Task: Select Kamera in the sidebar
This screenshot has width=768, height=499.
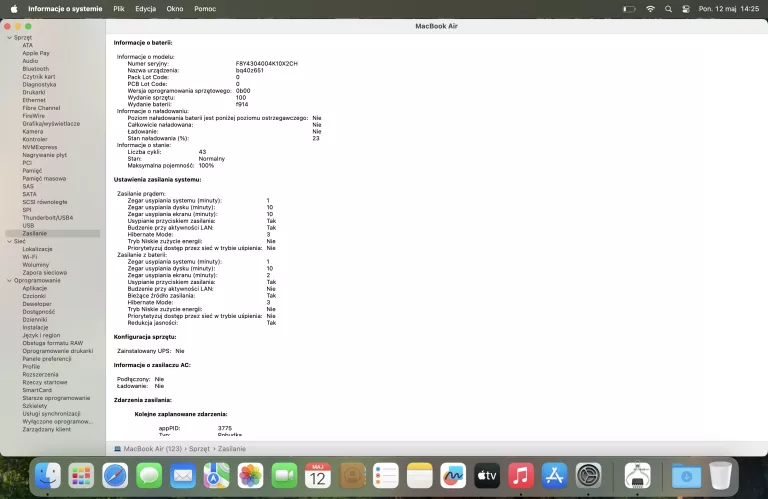Action: click(33, 132)
